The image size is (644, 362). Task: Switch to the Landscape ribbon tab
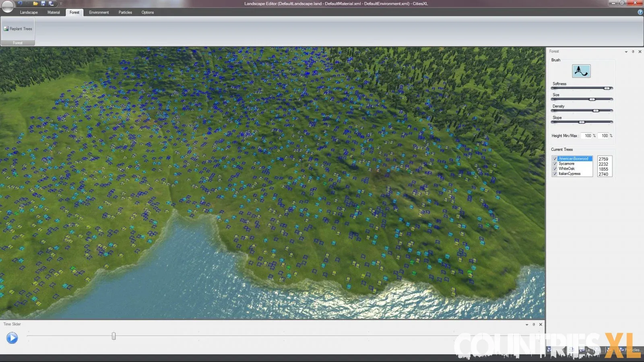coord(29,12)
